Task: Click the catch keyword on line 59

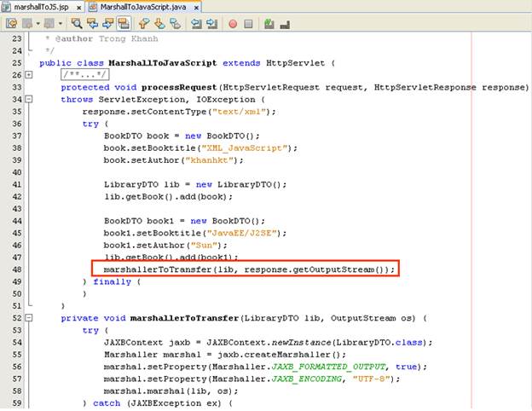Action: click(107, 403)
